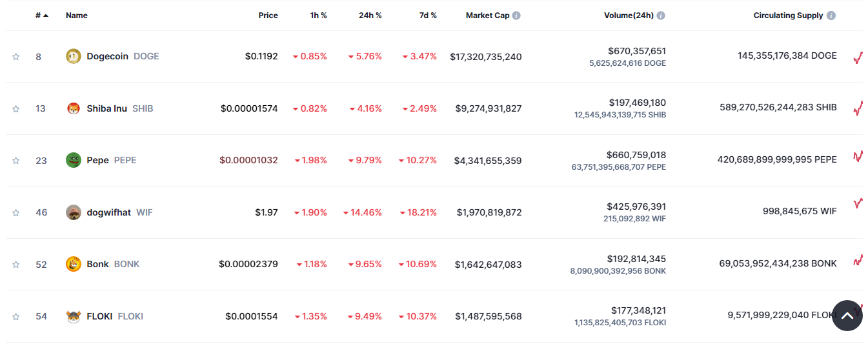The width and height of the screenshot is (868, 344).
Task: Click Pepe supply 420,689,899,999,995 PEPE
Action: coord(777,159)
